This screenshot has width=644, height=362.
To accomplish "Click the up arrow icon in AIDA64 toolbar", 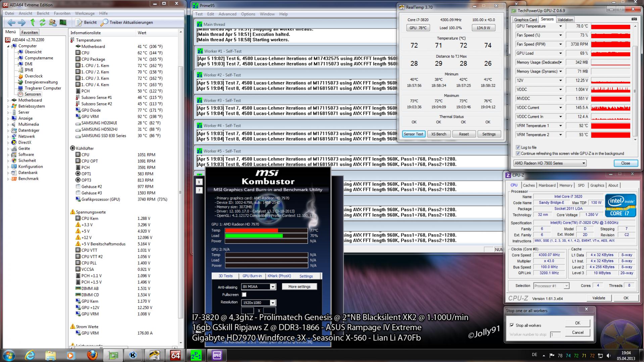I will pyautogui.click(x=33, y=22).
